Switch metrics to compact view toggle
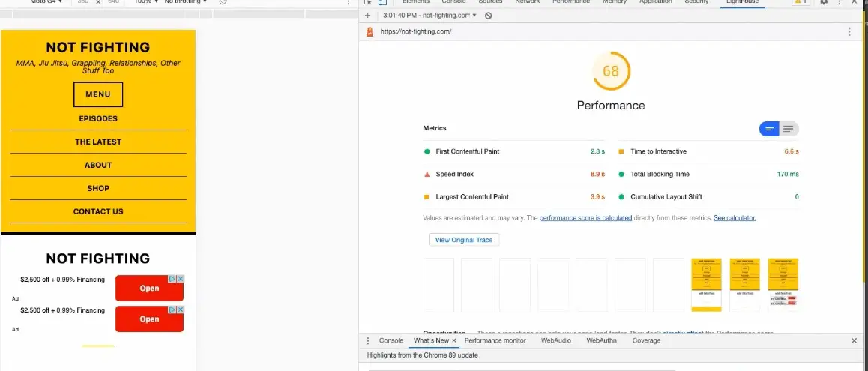Image resolution: width=868 pixels, height=371 pixels. (x=770, y=129)
